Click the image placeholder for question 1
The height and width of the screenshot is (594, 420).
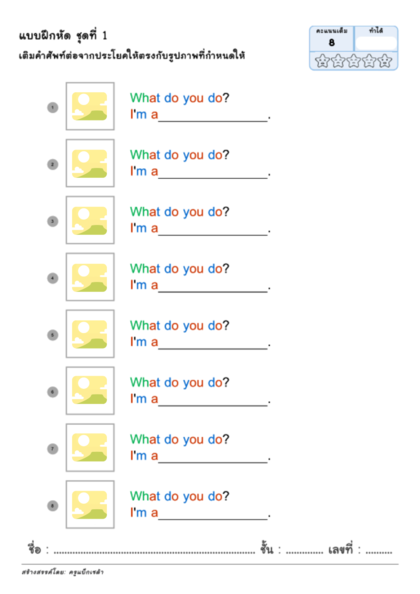90,106
